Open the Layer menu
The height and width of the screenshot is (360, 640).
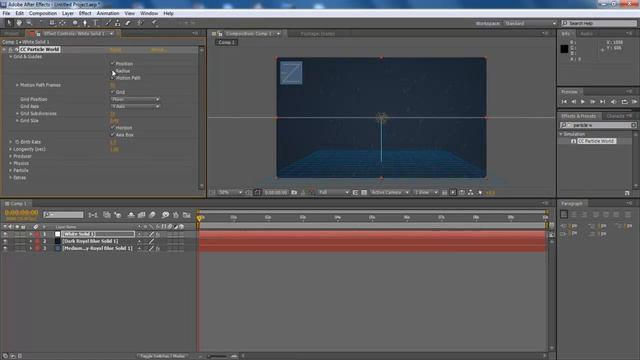click(68, 13)
